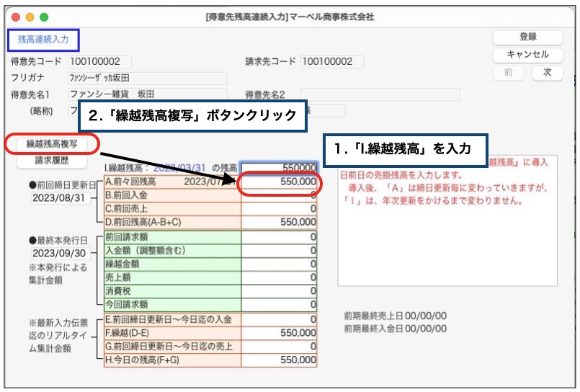
Task: Focus the フリガナ text field
Action: 147,78
